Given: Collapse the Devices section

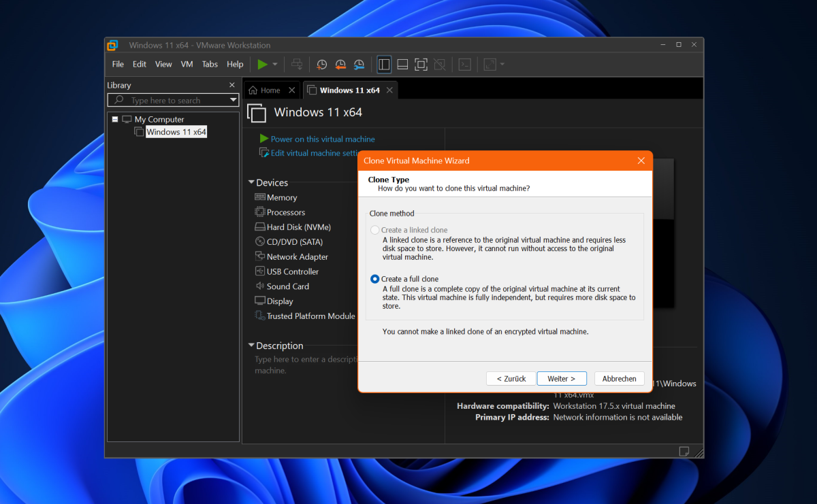Looking at the screenshot, I should point(251,182).
